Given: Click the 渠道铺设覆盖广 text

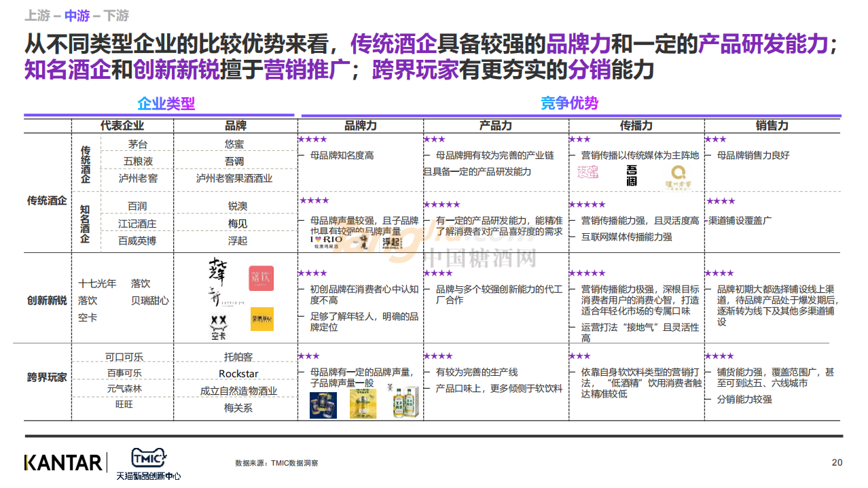Looking at the screenshot, I should click(740, 221).
